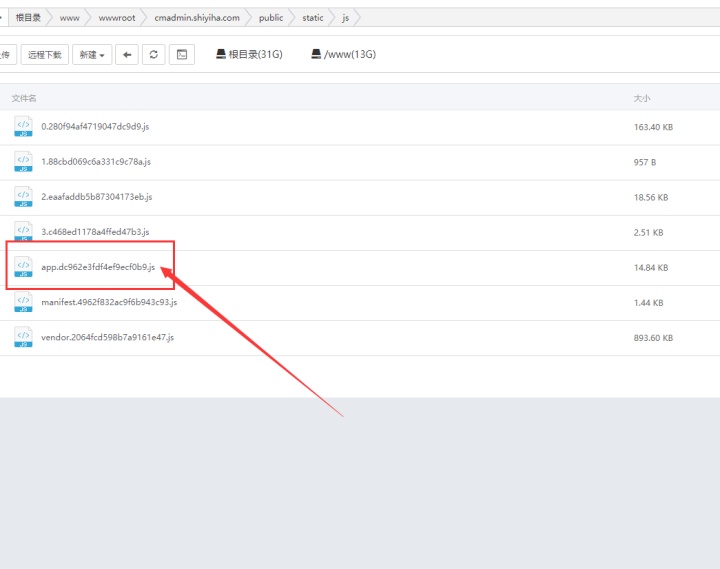Open file 2.eaafaddb5b87304173eb.js
Viewport: 720px width, 569px height.
(x=96, y=197)
